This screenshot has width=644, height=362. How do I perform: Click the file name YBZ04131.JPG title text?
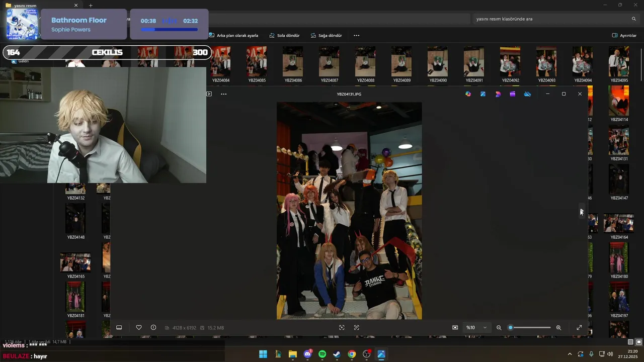(349, 94)
